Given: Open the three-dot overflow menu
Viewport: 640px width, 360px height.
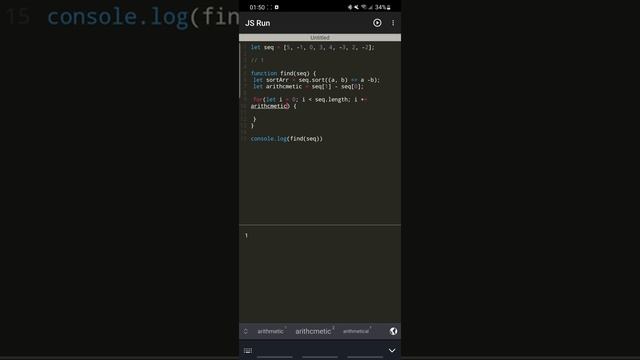Looking at the screenshot, I should pos(393,23).
